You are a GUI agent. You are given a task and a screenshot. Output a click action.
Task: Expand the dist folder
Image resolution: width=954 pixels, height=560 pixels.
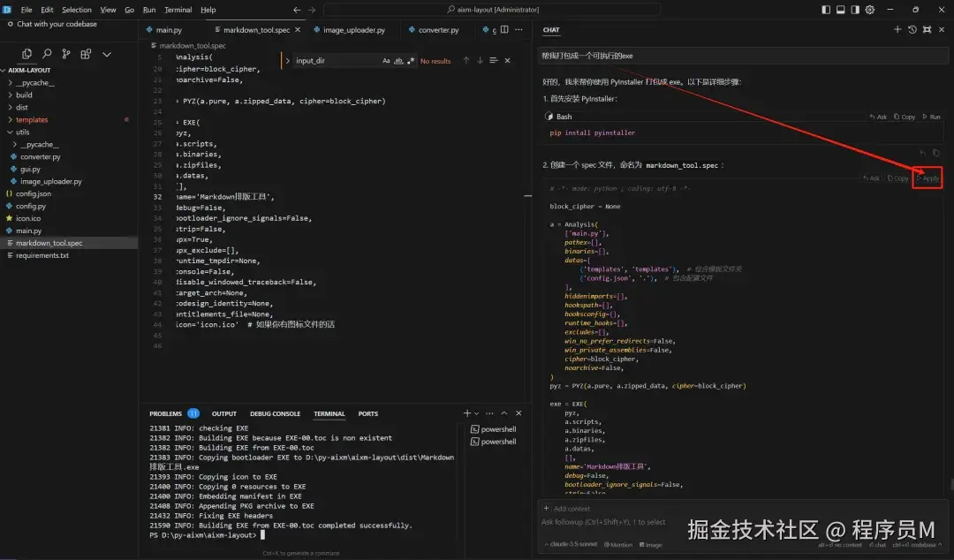21,107
